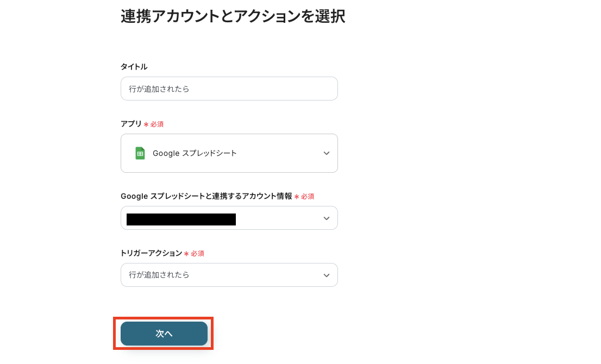The height and width of the screenshot is (364, 601).
Task: Click the タイトル field label
Action: coord(134,67)
